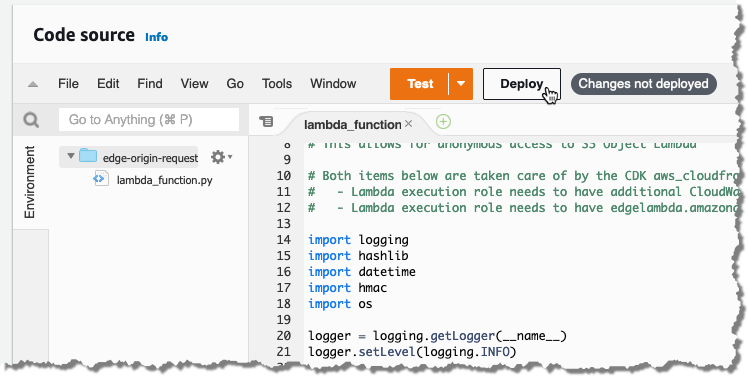
Task: Open the Test button dropdown arrow
Action: click(x=461, y=84)
